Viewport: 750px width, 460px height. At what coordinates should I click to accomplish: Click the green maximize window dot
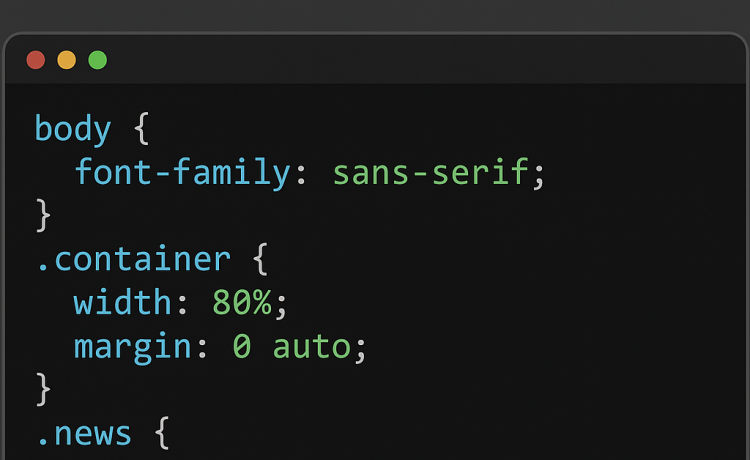[x=98, y=60]
